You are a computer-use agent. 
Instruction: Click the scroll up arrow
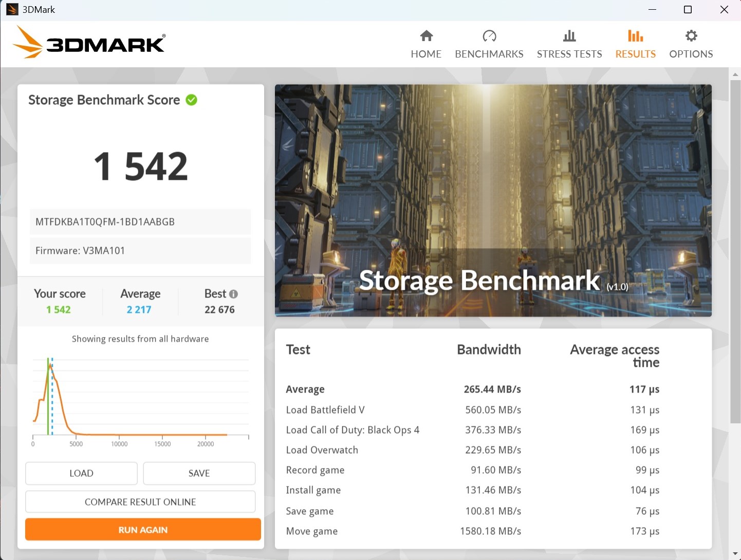[x=735, y=74]
